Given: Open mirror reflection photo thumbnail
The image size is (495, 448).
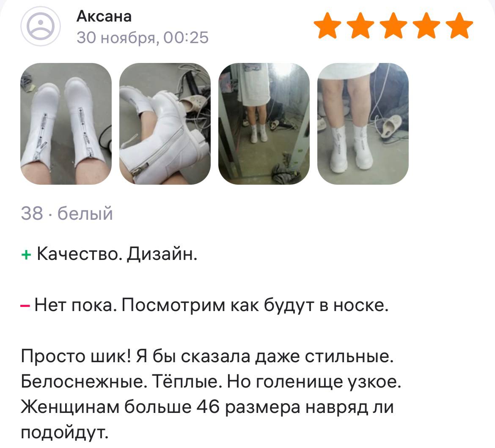Looking at the screenshot, I should tap(264, 123).
